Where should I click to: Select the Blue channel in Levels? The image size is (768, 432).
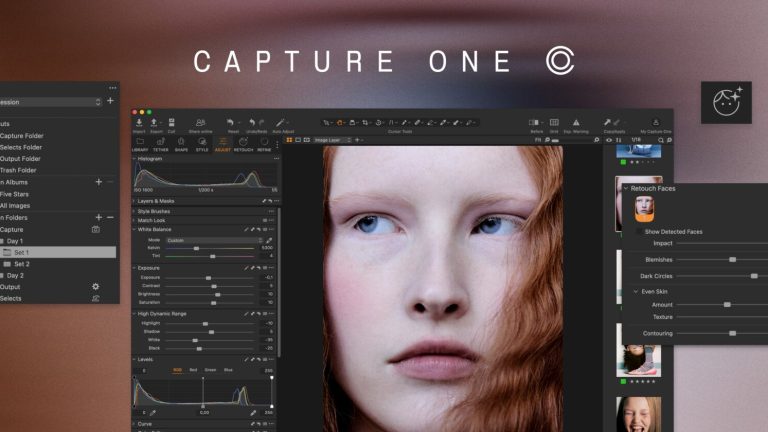click(228, 370)
